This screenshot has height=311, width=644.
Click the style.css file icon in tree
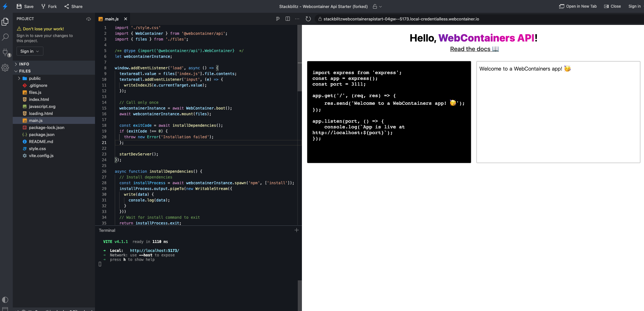[25, 148]
